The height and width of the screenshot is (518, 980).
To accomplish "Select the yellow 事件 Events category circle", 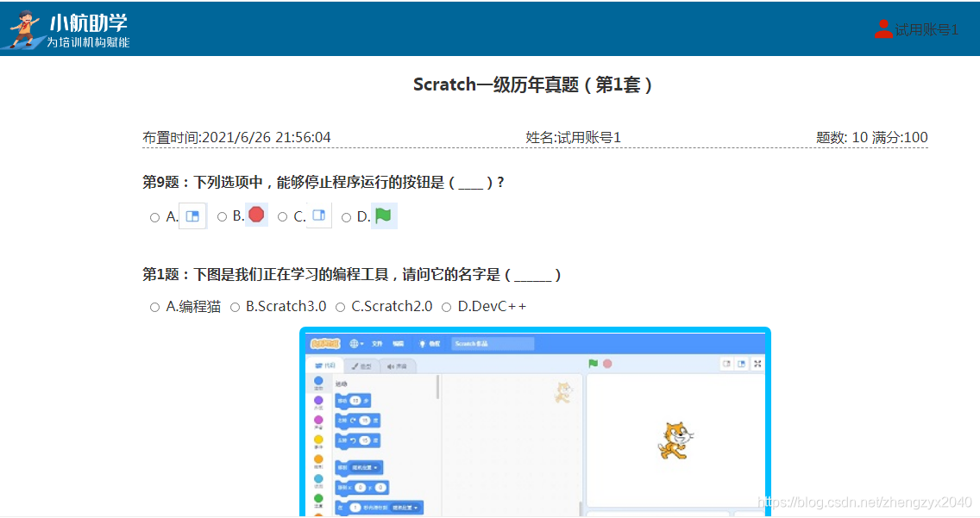I will click(318, 440).
